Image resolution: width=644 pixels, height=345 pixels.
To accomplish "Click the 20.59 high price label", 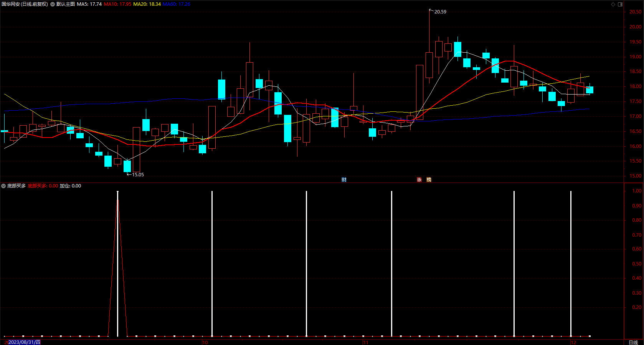I will [x=440, y=12].
